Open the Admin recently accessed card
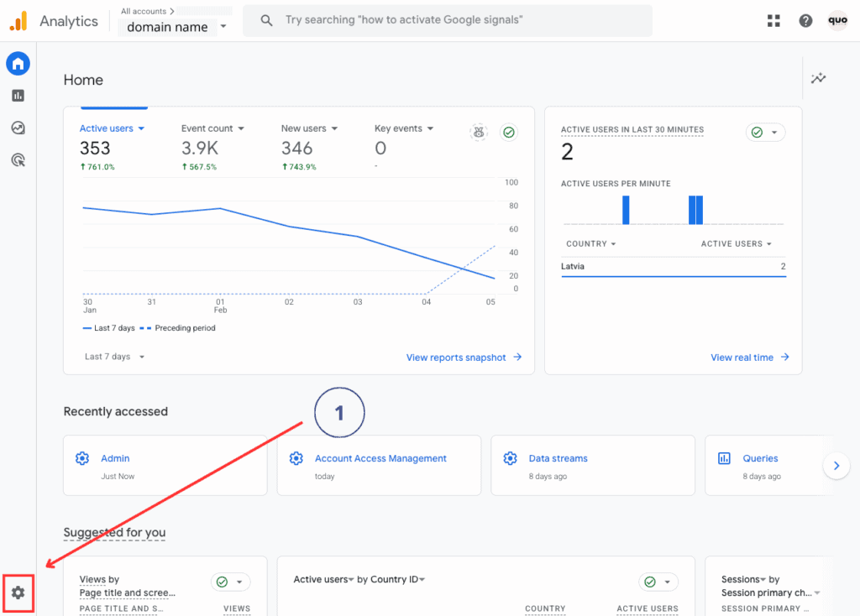860x616 pixels. [165, 465]
